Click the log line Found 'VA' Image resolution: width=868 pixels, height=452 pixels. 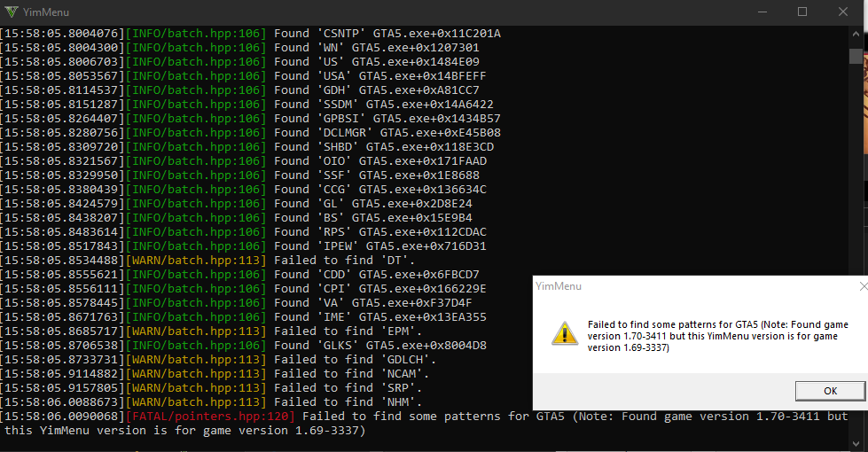tap(237, 303)
